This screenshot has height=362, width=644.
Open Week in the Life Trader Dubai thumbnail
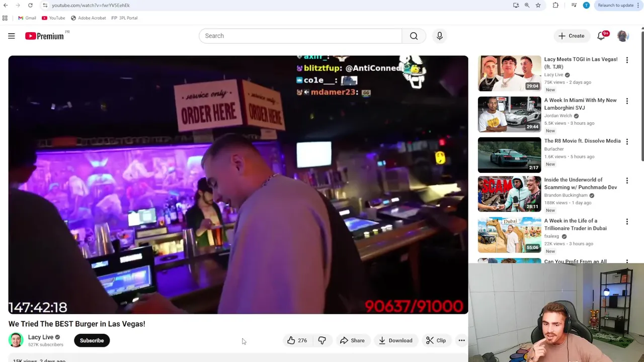click(x=509, y=235)
